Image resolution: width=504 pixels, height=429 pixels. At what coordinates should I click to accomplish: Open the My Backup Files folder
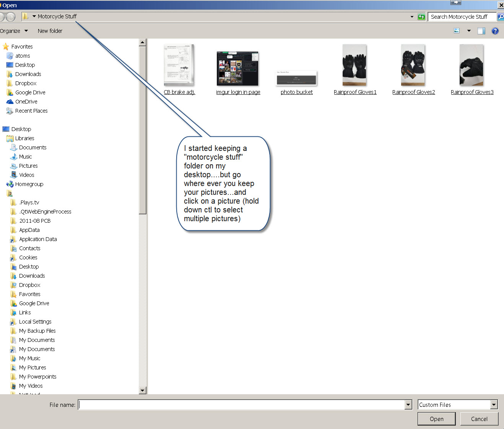(x=37, y=331)
